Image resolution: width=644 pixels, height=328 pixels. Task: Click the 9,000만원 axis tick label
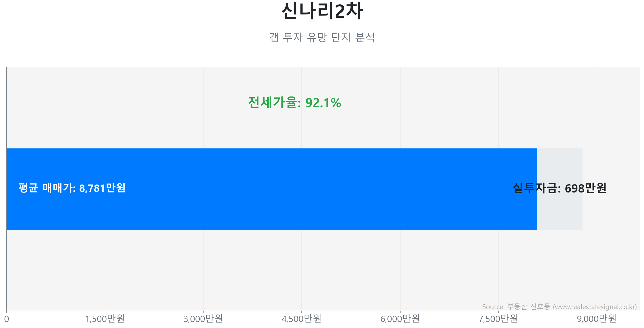click(x=597, y=319)
